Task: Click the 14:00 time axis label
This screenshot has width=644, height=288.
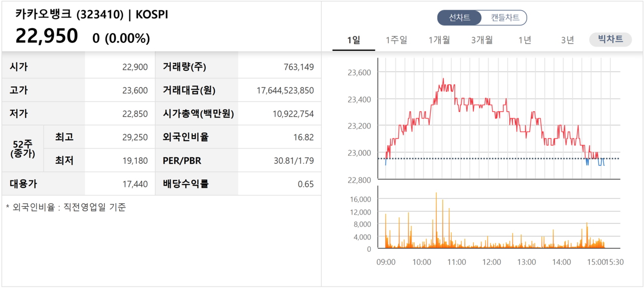Action: [561, 262]
